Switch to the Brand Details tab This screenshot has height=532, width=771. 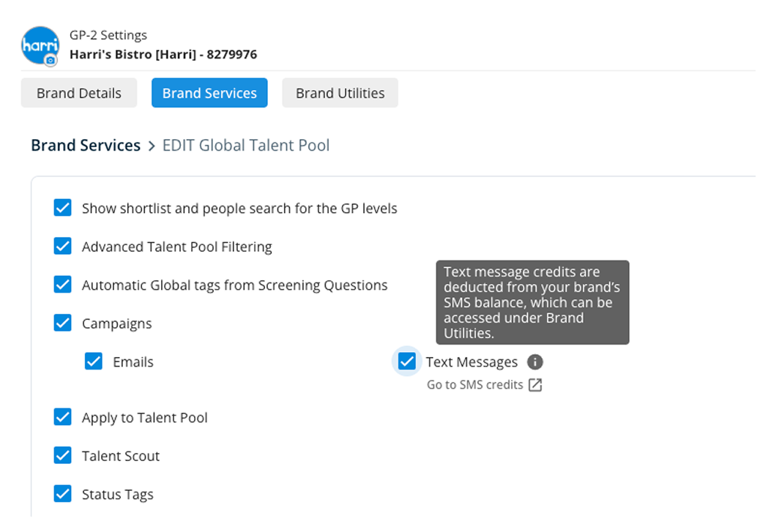(x=79, y=93)
